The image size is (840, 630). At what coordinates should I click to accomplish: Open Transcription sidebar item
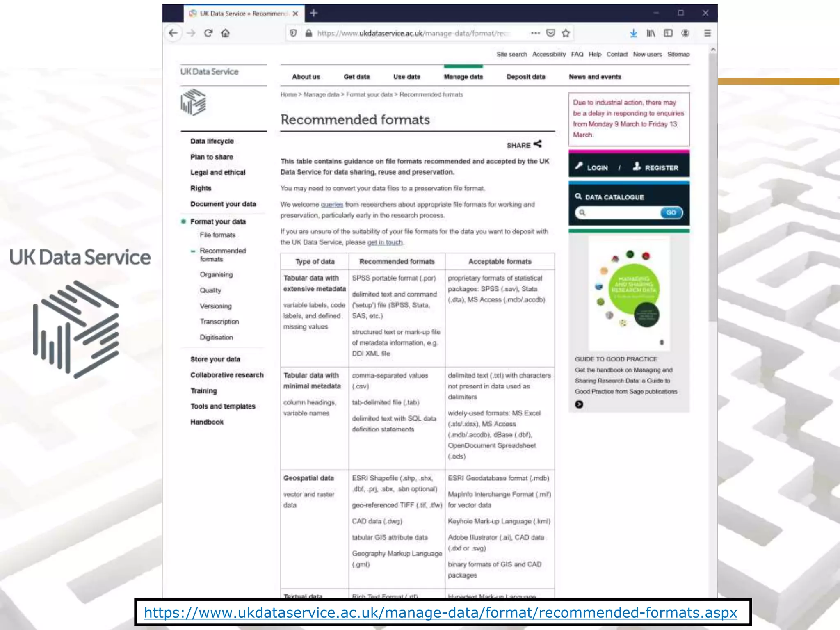219,322
